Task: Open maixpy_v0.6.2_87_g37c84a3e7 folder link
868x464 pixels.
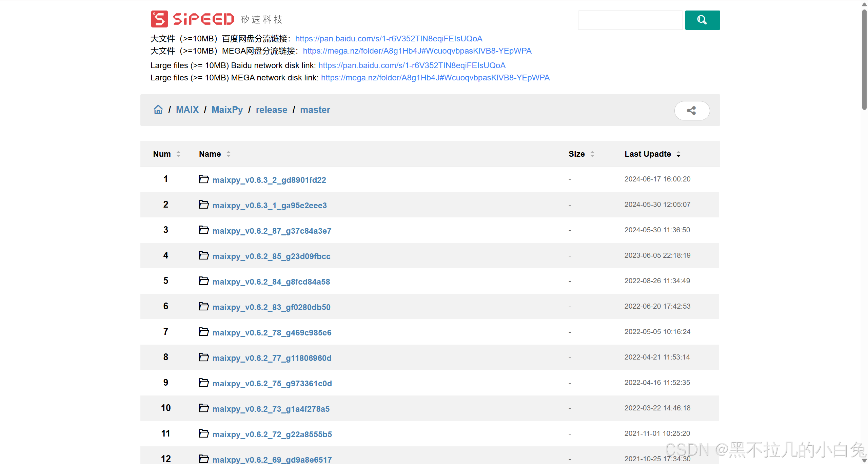Action: [x=272, y=231]
